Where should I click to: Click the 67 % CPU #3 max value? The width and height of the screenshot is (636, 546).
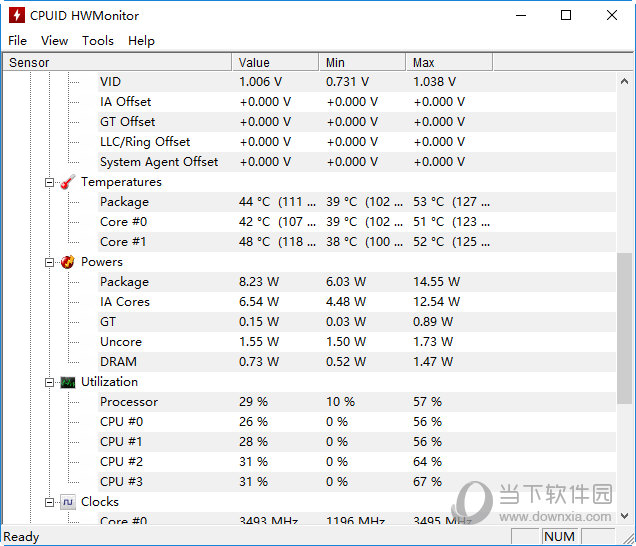(x=427, y=482)
